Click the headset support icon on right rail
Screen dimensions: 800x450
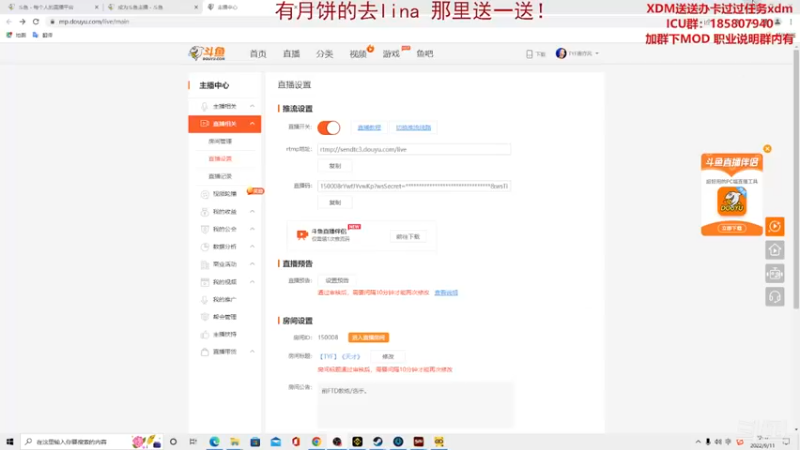[x=774, y=297]
